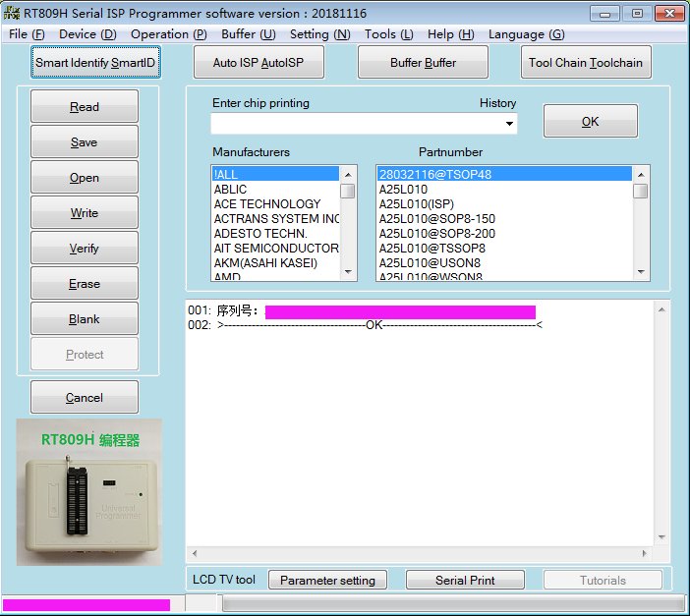Click Partnumber list scroll up arrow
The height and width of the screenshot is (616, 690).
pos(641,175)
